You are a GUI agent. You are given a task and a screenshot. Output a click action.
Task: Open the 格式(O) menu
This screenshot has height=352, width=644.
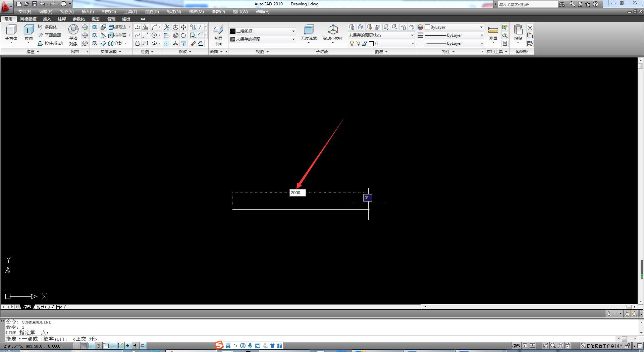109,12
